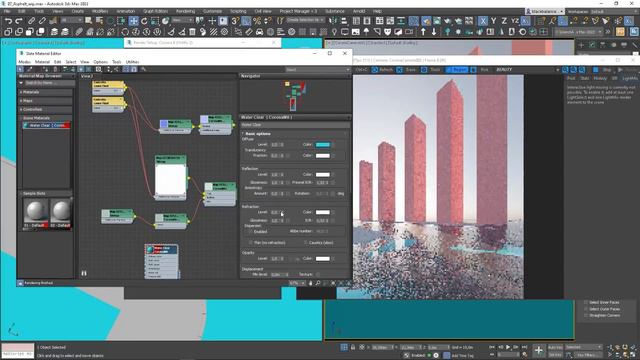
Task: Open Material menu in Slate Material Editor
Action: (x=42, y=62)
